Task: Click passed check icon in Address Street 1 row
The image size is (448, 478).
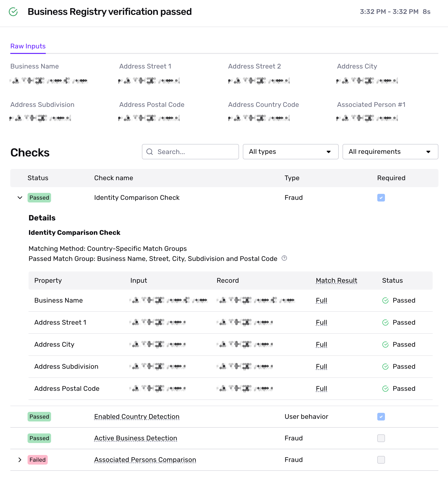Action: (385, 323)
